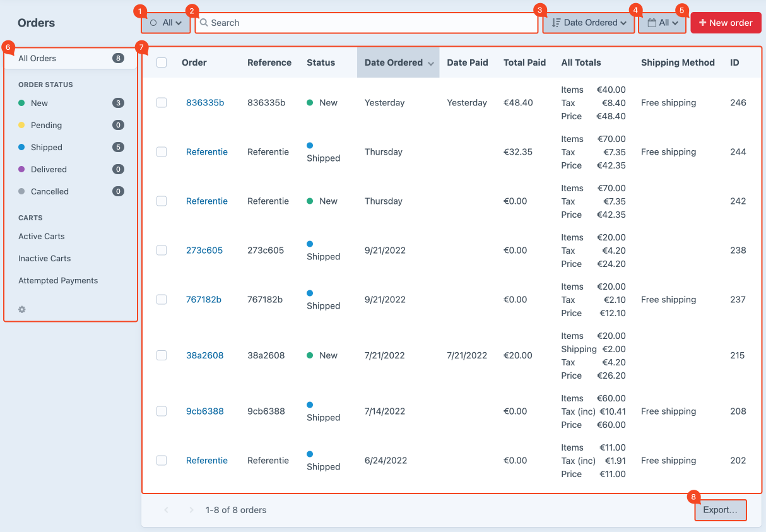Click the sort chevron in Date Ordered column header

[x=432, y=62]
